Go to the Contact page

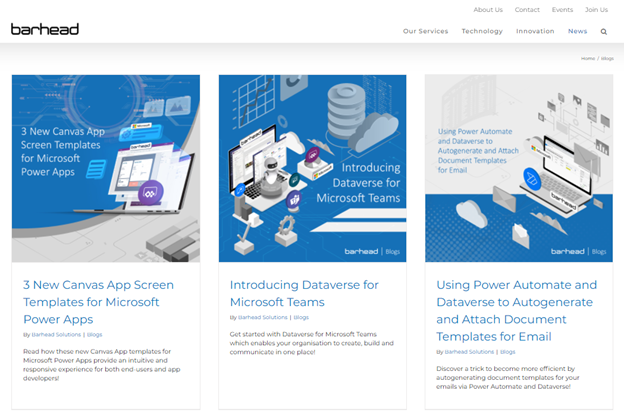coord(527,10)
